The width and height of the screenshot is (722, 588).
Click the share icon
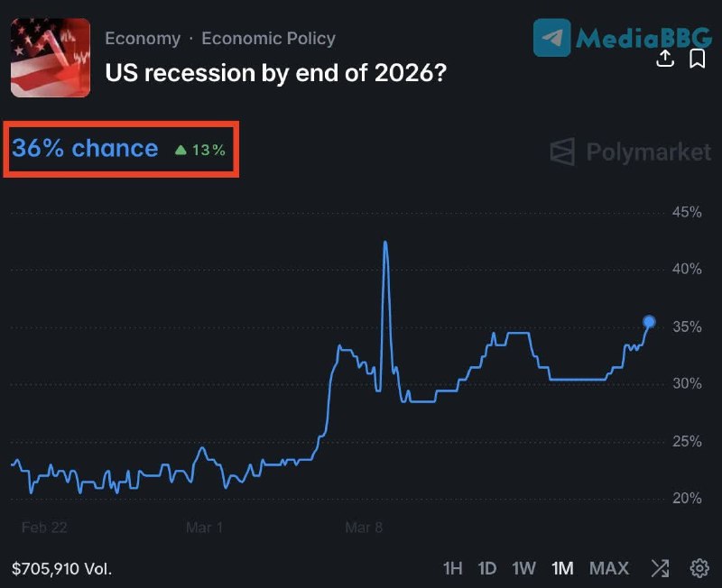[x=665, y=59]
